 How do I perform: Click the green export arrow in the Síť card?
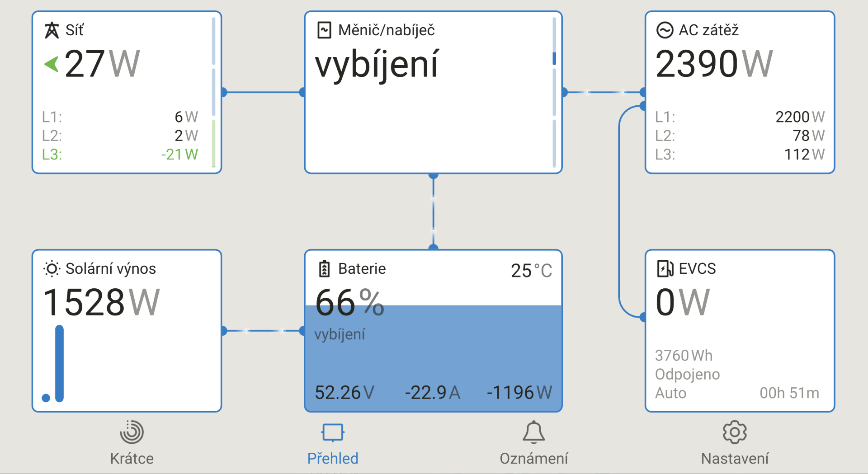click(52, 64)
